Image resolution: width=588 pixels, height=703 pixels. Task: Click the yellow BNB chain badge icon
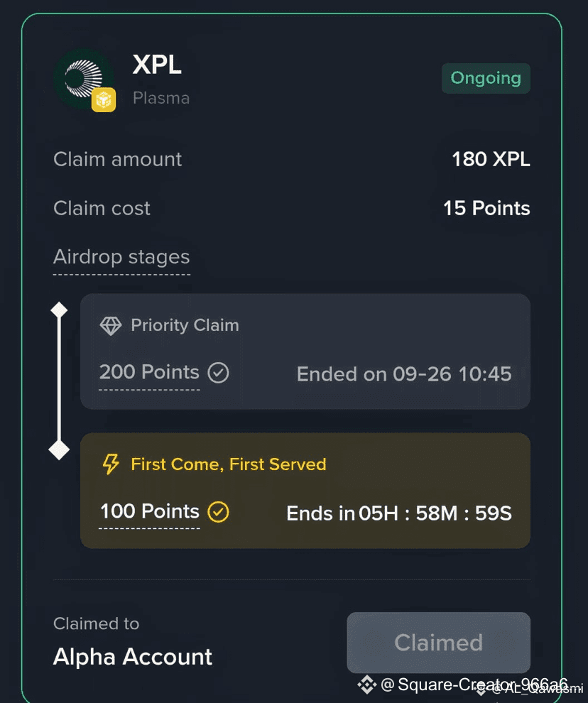click(104, 99)
